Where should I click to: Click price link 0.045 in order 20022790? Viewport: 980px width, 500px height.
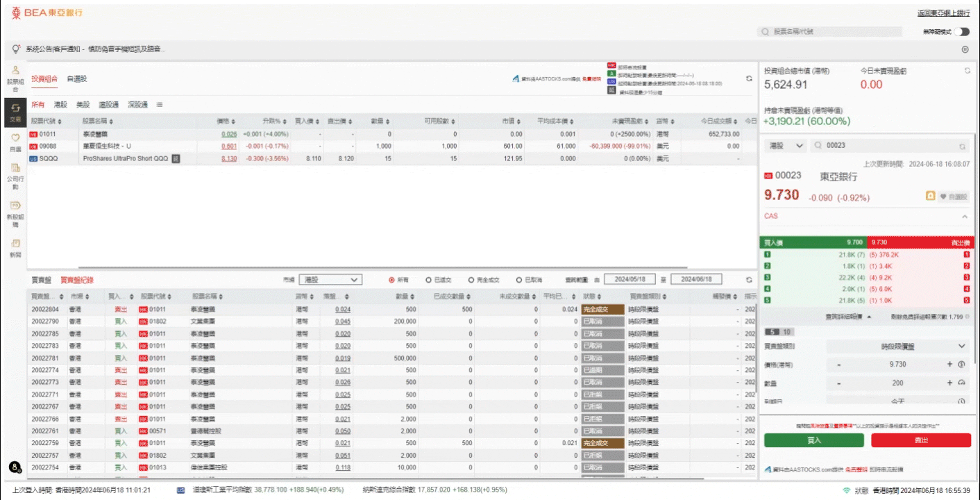coord(343,322)
